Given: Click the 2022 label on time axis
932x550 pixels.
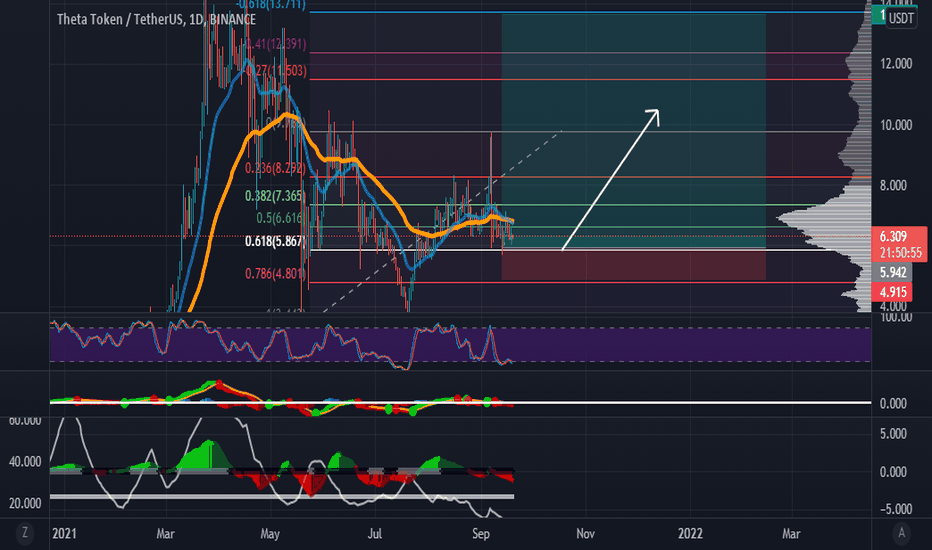Looking at the screenshot, I should click(690, 533).
